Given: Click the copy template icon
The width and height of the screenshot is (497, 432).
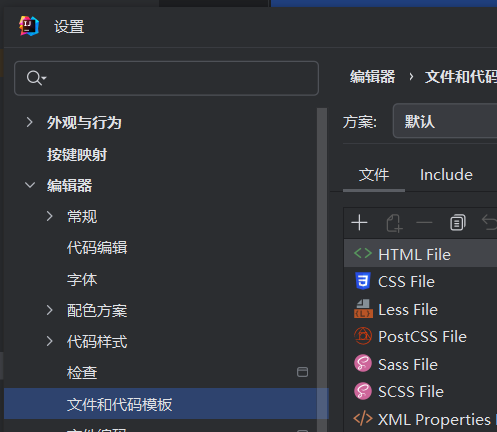Looking at the screenshot, I should point(458,223).
